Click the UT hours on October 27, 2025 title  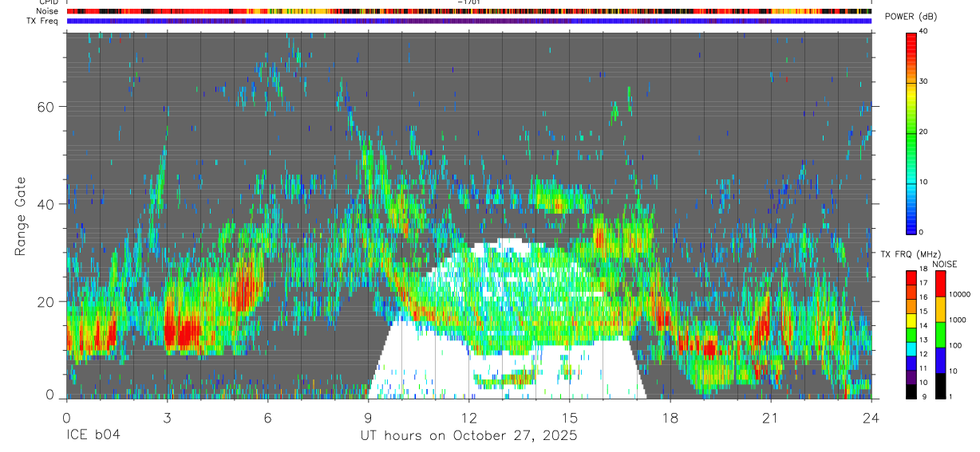468,436
